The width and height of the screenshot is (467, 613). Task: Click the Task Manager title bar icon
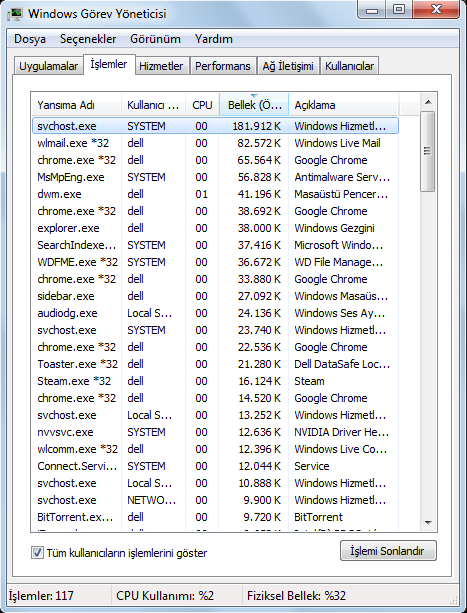click(15, 14)
